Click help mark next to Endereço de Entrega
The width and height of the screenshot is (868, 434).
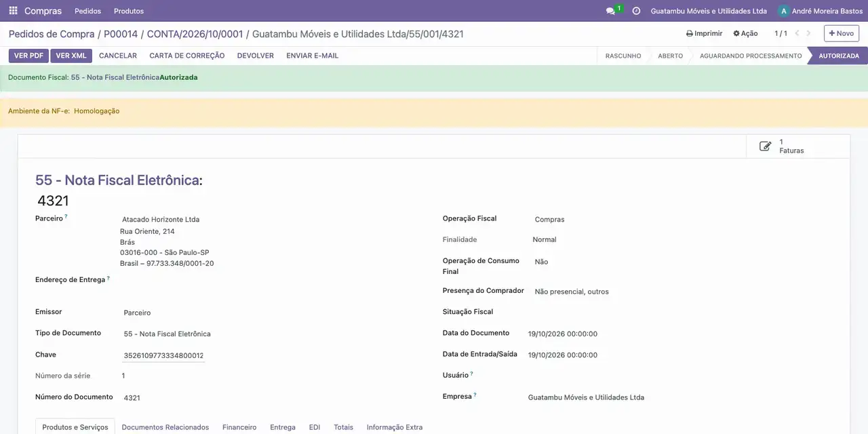108,277
